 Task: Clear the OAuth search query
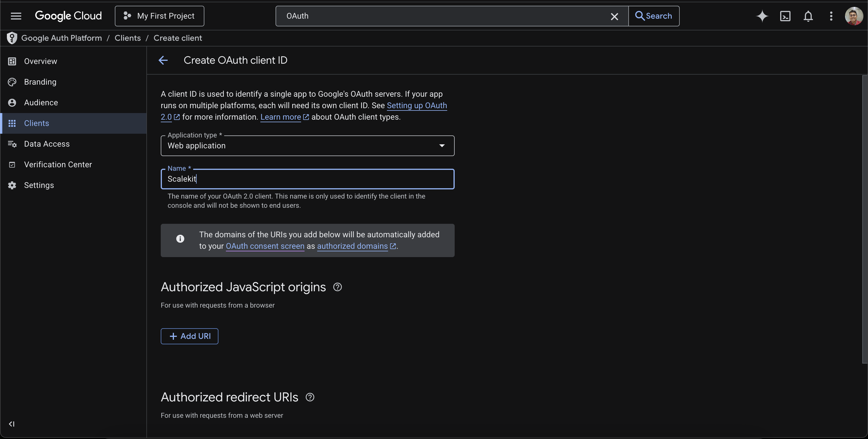(x=614, y=16)
